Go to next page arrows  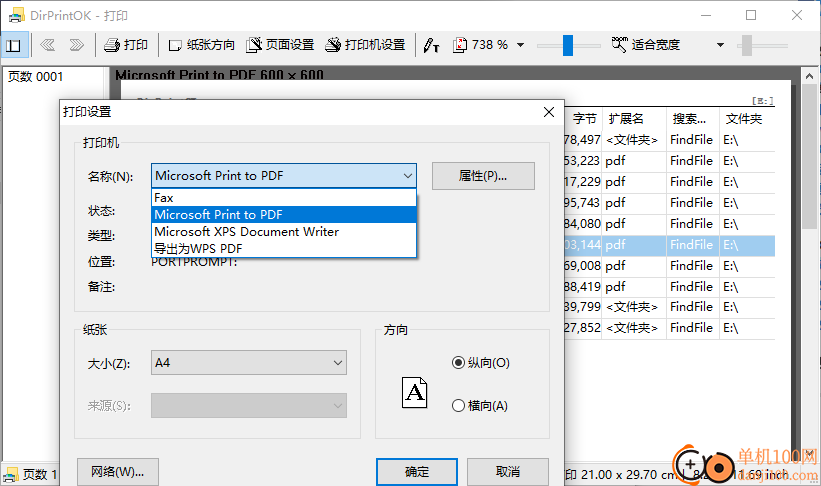[76, 45]
